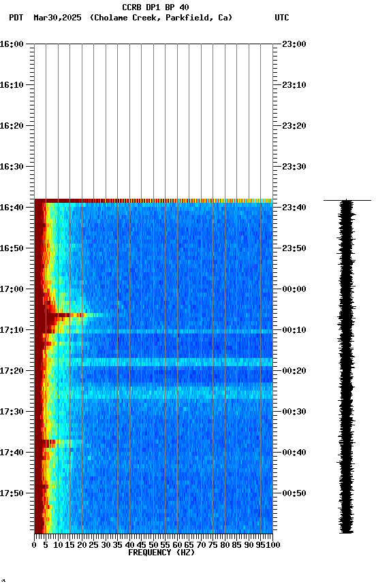Click the 17:10 PDT time label
The image size is (376, 588).
coord(12,330)
